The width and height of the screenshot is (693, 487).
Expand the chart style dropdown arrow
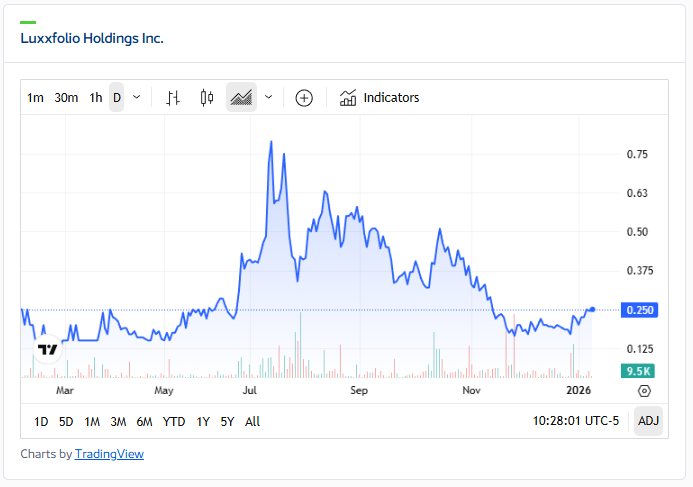point(269,97)
